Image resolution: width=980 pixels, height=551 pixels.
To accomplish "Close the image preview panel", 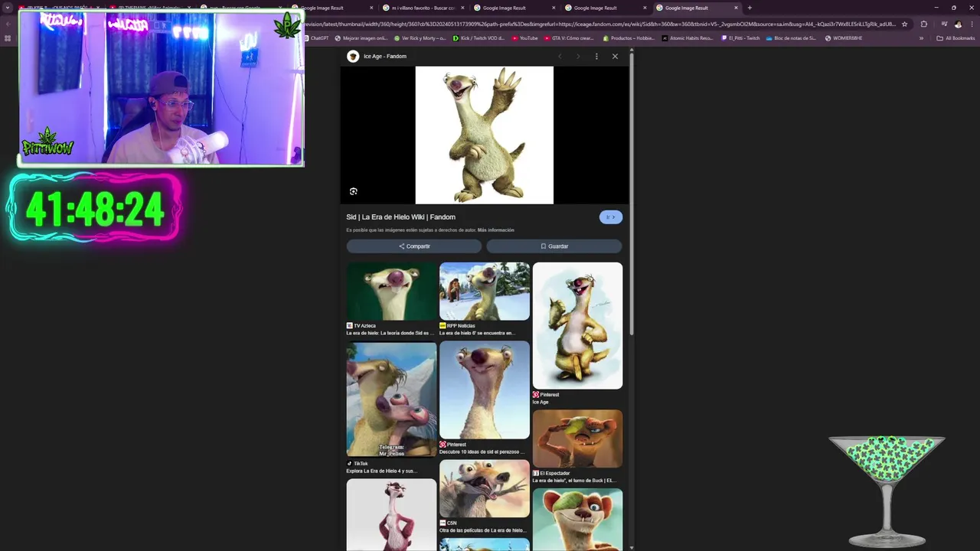I will coord(615,56).
